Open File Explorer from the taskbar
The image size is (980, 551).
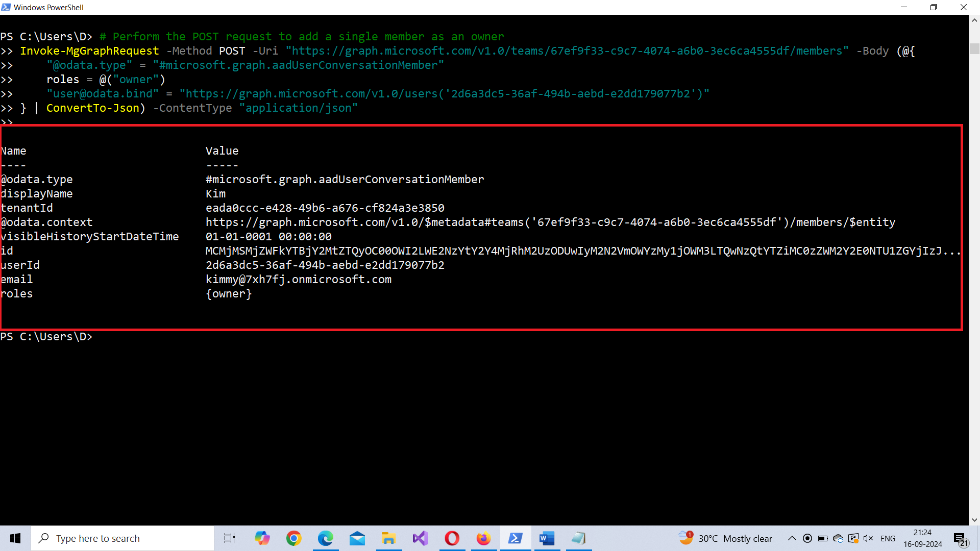pos(388,538)
